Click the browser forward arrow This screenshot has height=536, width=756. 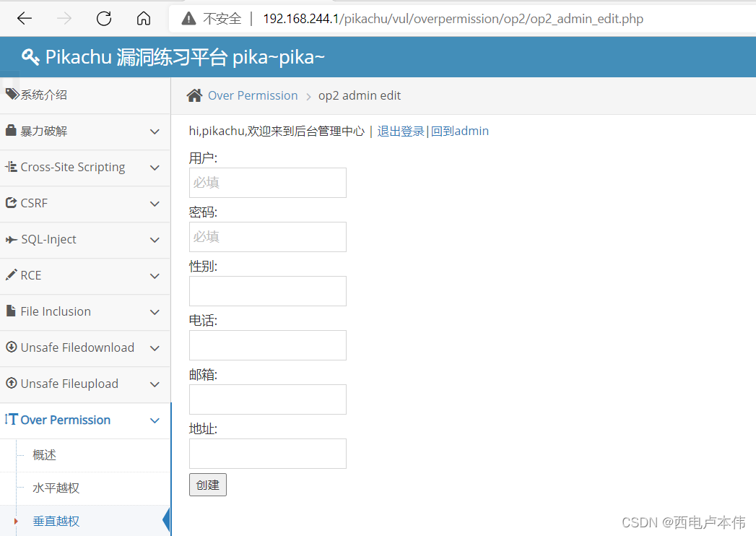click(64, 18)
